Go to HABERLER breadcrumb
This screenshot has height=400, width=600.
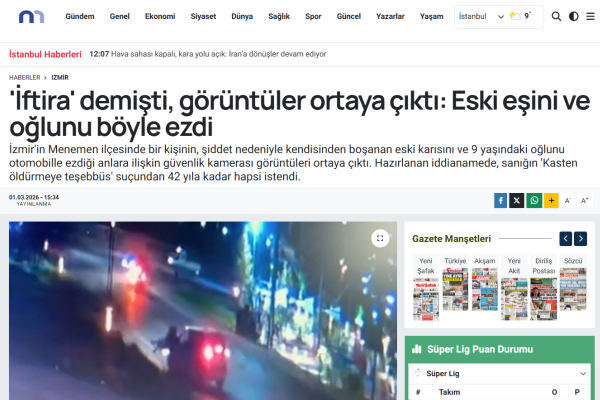(24, 77)
